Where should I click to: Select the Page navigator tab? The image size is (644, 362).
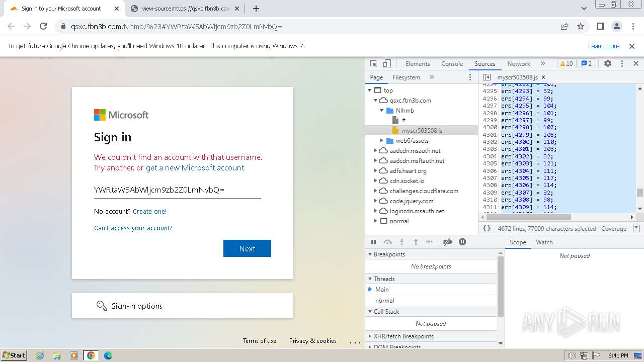pyautogui.click(x=376, y=77)
